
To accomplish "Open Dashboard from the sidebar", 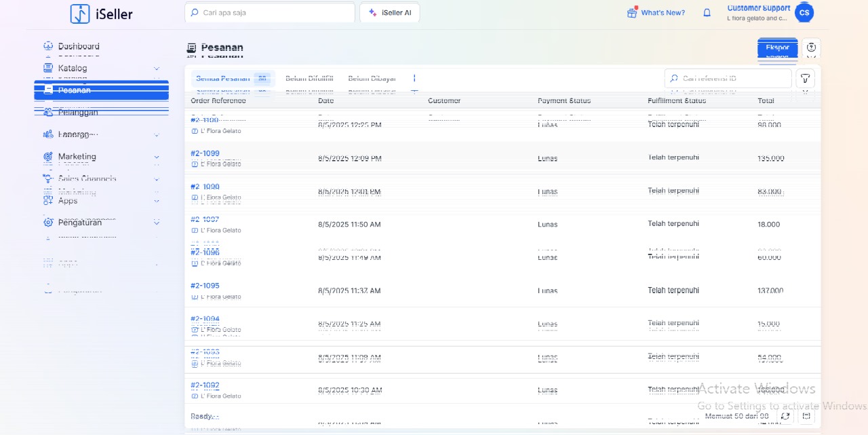I will coord(78,46).
